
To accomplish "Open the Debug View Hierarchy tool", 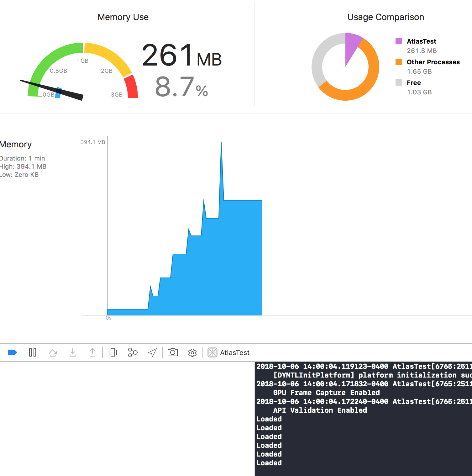I will coord(113,353).
